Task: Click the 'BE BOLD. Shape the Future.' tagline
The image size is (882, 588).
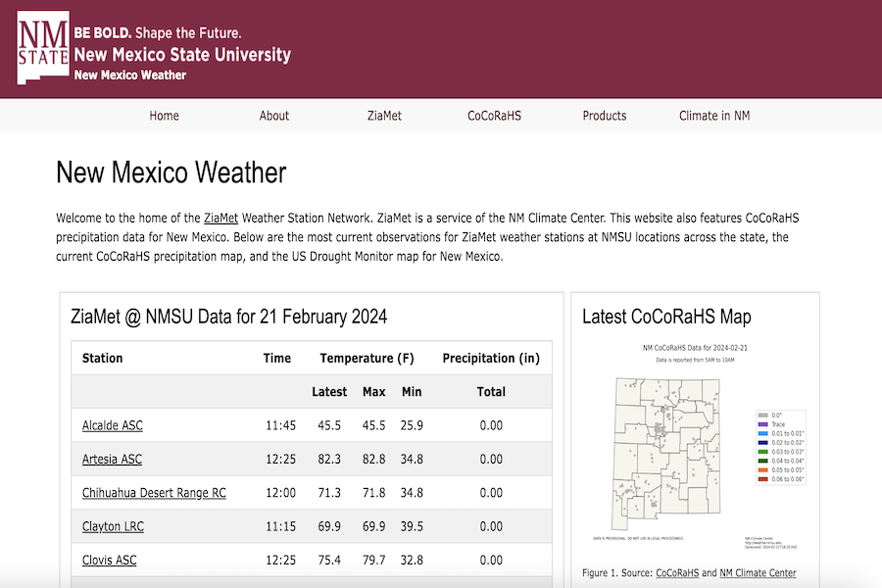Action: [x=158, y=33]
